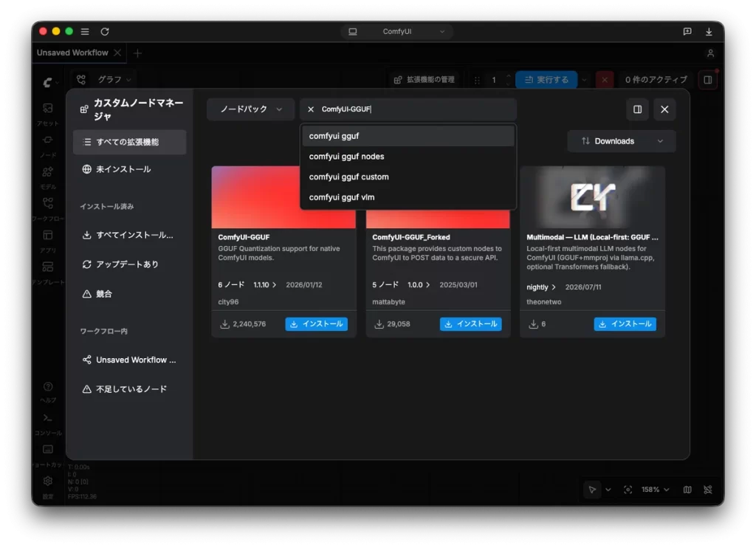This screenshot has width=756, height=548.
Task: Open the ComfyUI logo menu
Action: click(50, 83)
